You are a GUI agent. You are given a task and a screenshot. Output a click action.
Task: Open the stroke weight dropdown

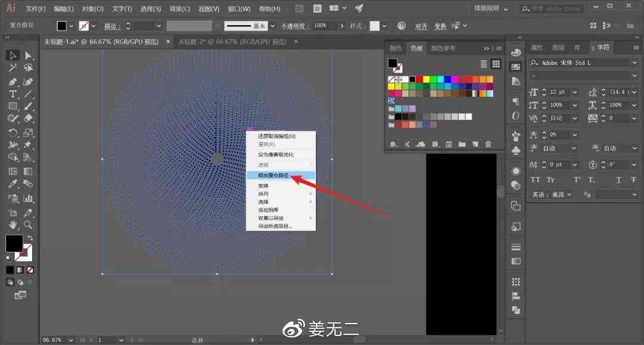click(x=159, y=26)
